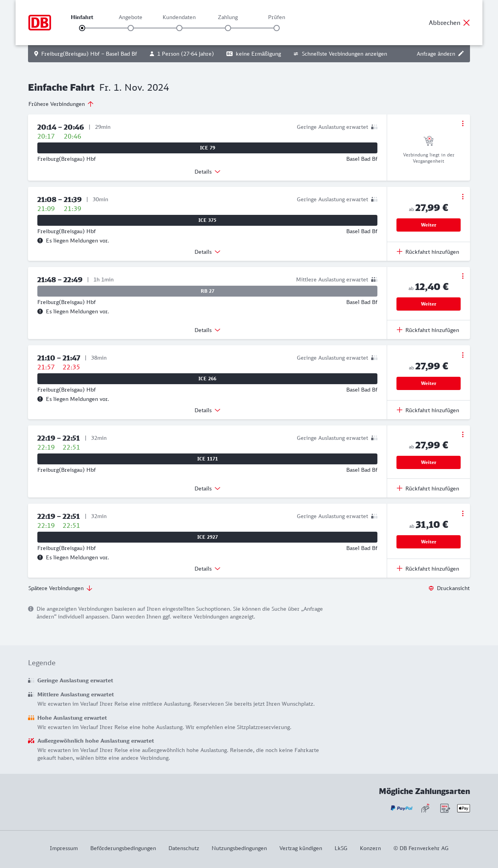Screen dimensions: 498x868
Task: Click the occupancy icon on ICE 79 row
Action: [x=374, y=127]
